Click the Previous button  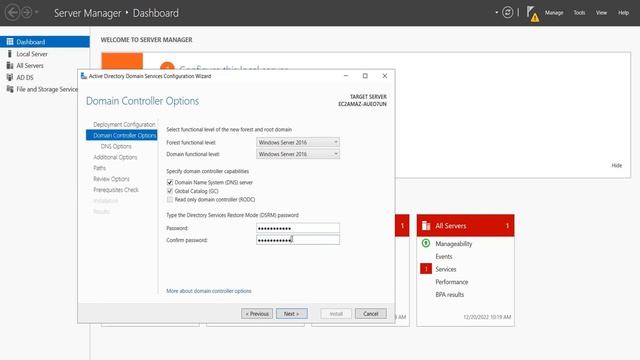(x=257, y=313)
